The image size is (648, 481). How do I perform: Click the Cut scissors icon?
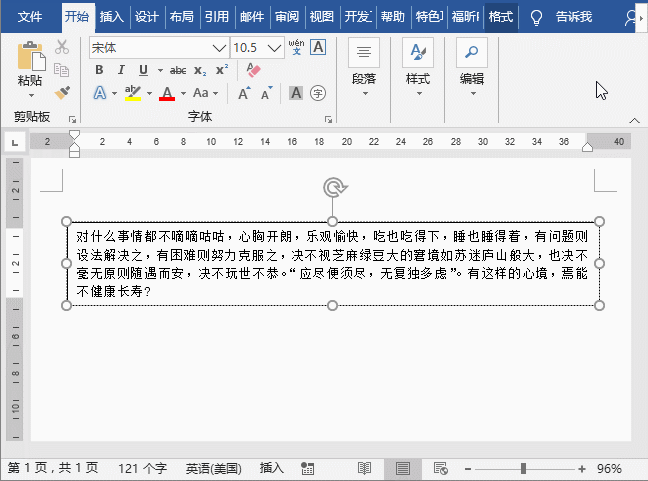tap(62, 47)
